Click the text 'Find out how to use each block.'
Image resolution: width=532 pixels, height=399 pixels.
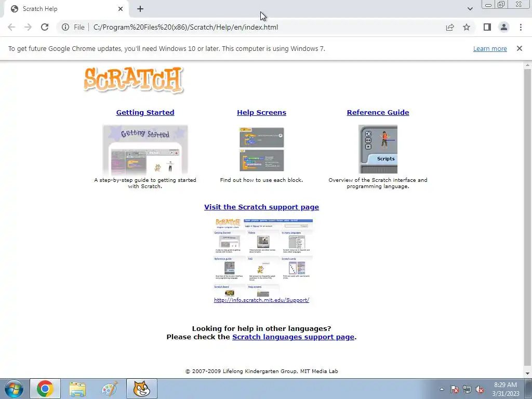[x=262, y=180]
